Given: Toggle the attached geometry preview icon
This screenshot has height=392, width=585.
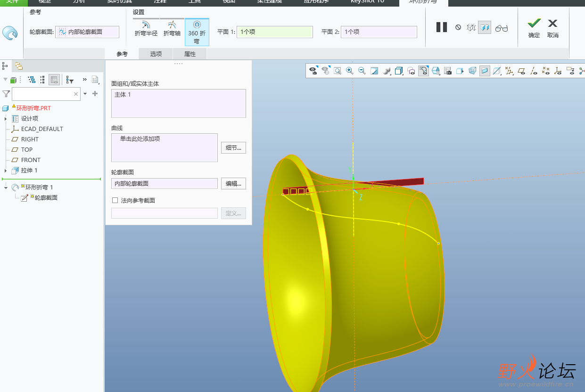Looking at the screenshot, I should click(x=484, y=28).
